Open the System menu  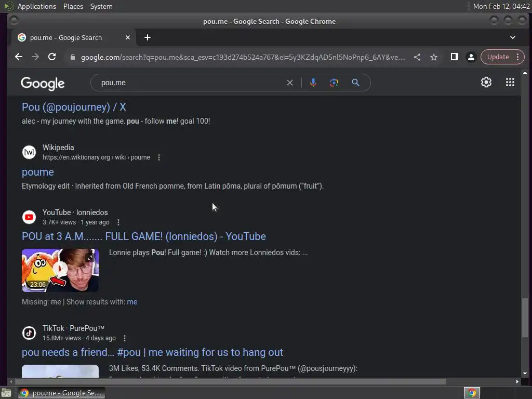pyautogui.click(x=101, y=6)
